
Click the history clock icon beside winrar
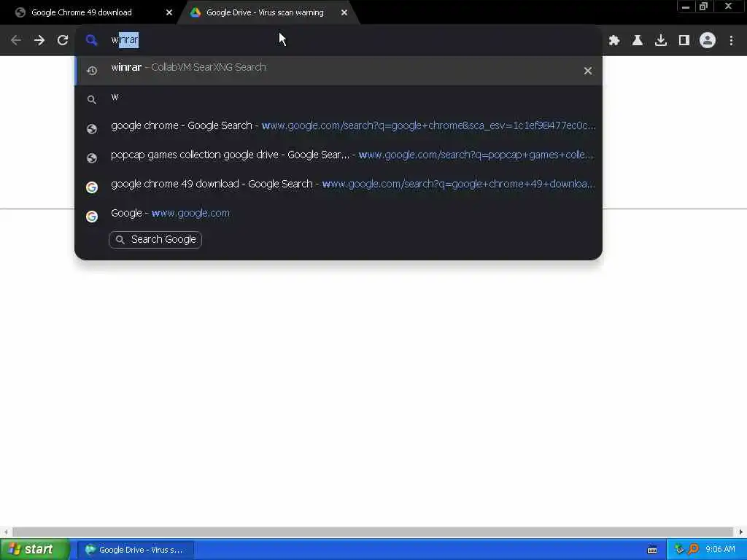(x=92, y=71)
